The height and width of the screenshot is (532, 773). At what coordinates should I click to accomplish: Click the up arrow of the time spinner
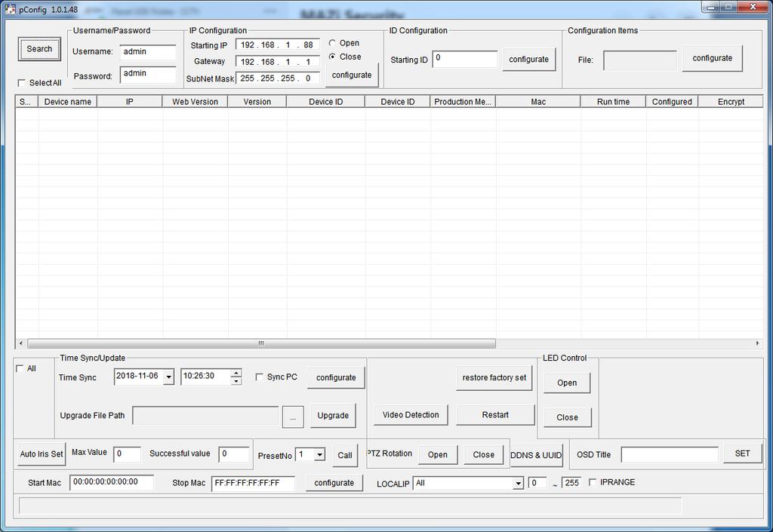click(x=236, y=373)
